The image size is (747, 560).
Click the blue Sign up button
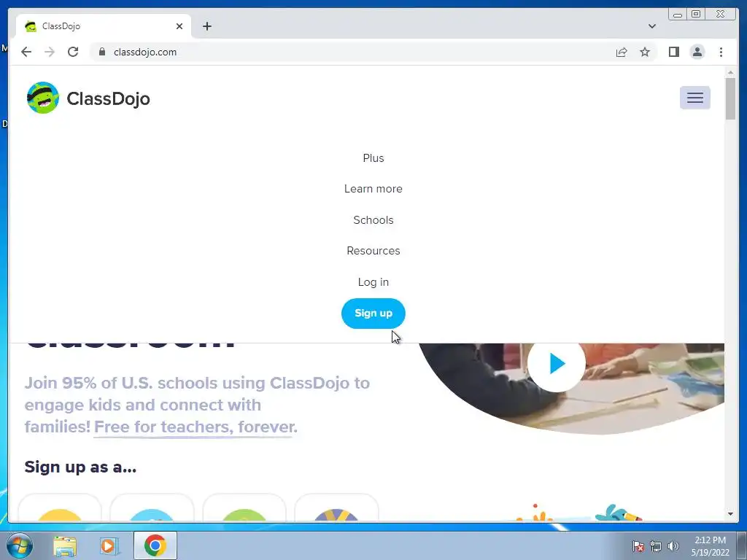[373, 314]
